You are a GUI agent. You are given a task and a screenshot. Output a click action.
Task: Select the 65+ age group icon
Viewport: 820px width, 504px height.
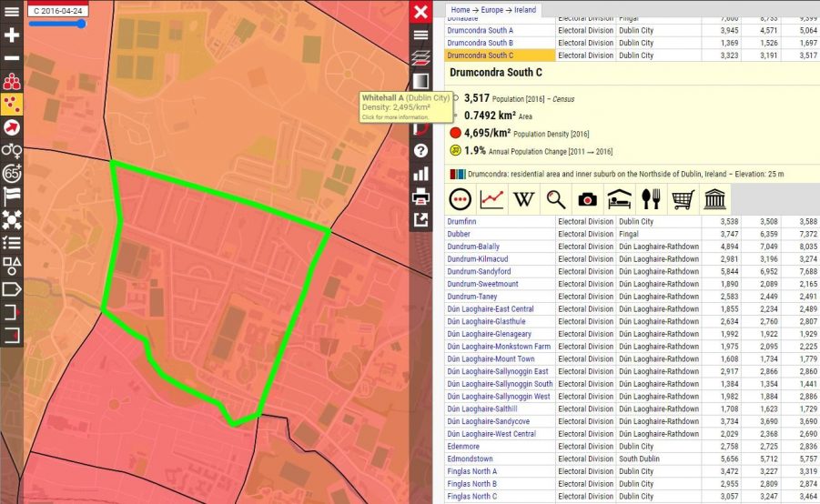[x=12, y=174]
